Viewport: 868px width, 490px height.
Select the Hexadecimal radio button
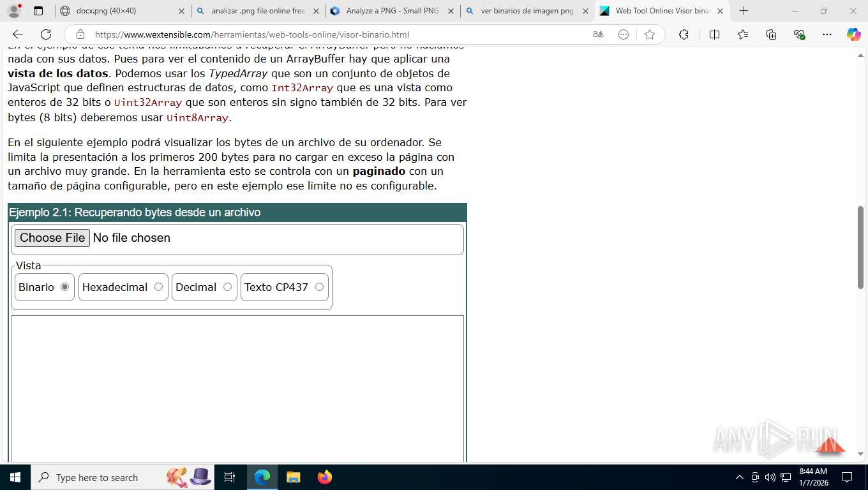click(158, 287)
